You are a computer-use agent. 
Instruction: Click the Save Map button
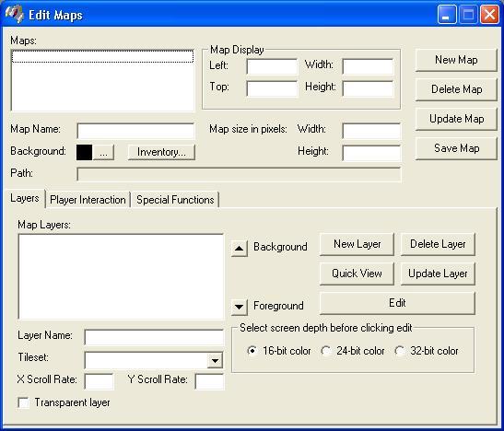456,148
